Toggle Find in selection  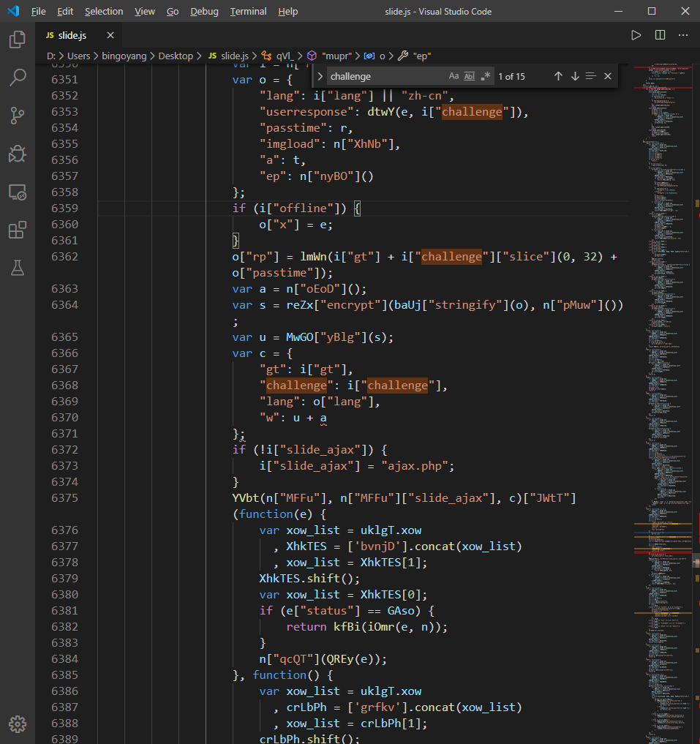coord(591,76)
